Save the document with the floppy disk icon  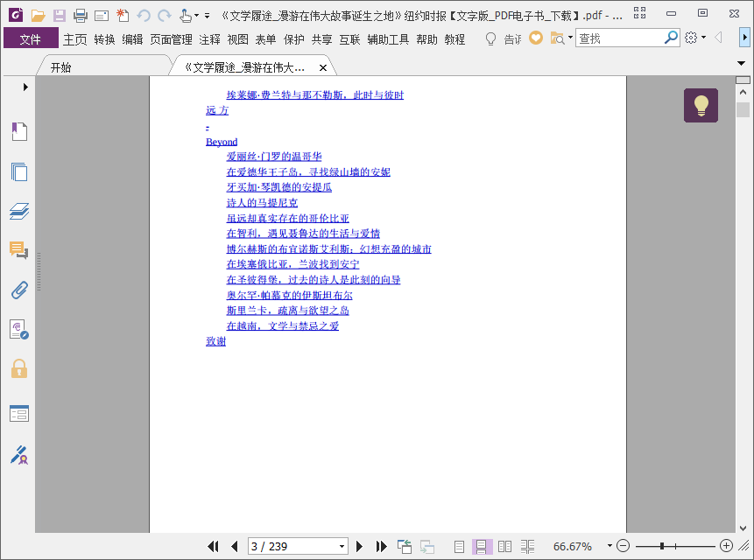tap(60, 16)
